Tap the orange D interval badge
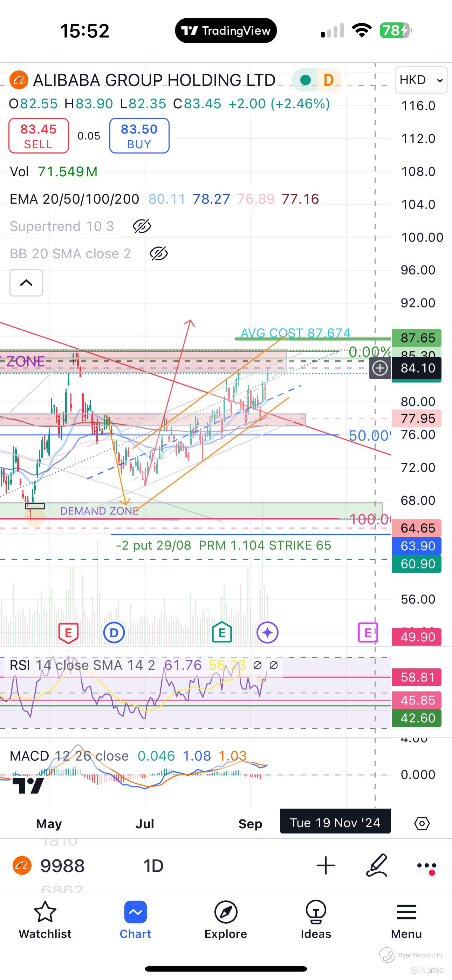Viewport: 452px width, 980px height. [x=328, y=80]
